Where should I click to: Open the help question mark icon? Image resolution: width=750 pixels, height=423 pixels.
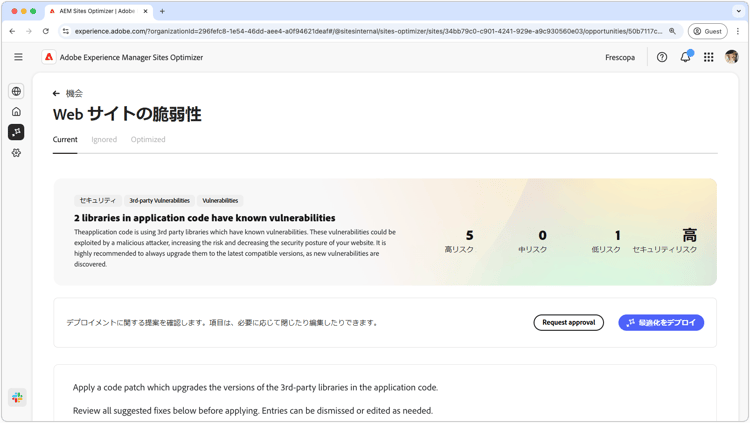click(x=662, y=57)
